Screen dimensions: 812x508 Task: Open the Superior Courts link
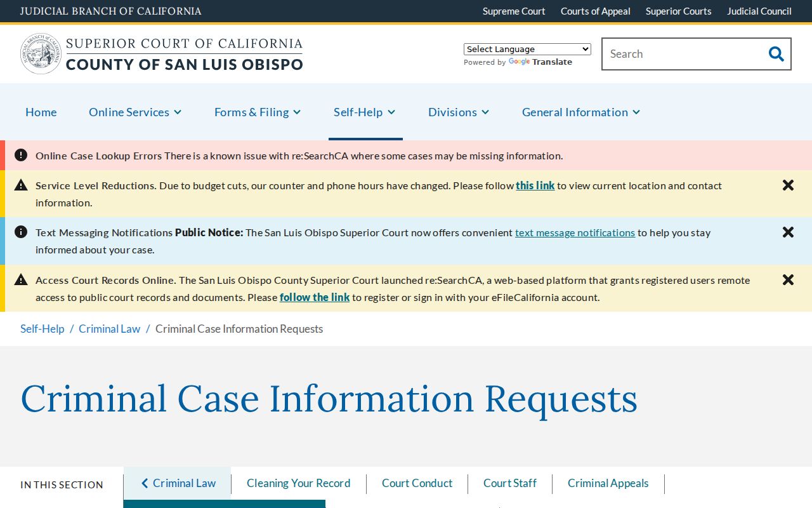pos(679,11)
